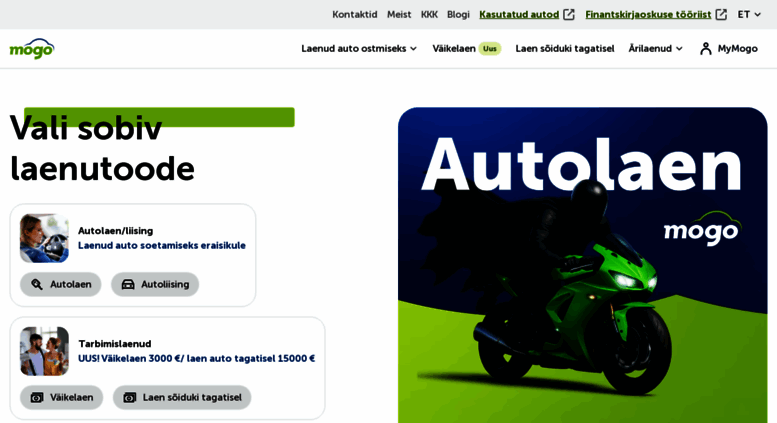This screenshot has width=777, height=423.
Task: Click the money icon in Väikelaen button
Action: pyautogui.click(x=37, y=397)
